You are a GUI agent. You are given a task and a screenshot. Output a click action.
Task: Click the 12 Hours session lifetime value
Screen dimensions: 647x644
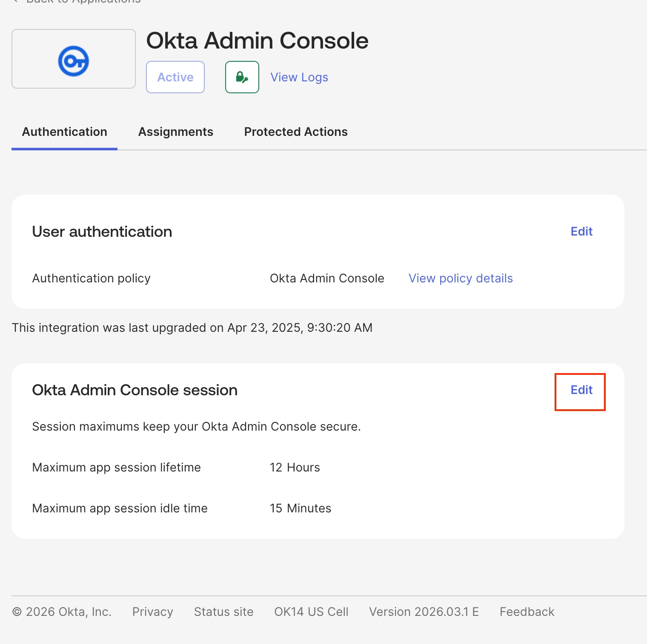[x=295, y=468]
